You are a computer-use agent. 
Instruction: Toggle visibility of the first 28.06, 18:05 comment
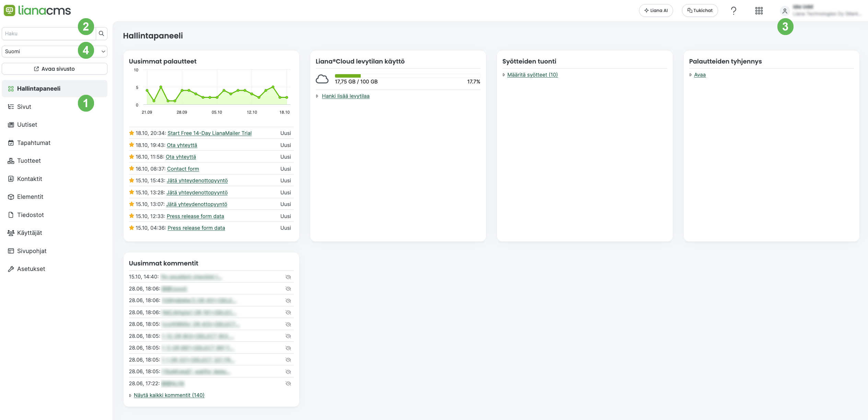click(288, 325)
